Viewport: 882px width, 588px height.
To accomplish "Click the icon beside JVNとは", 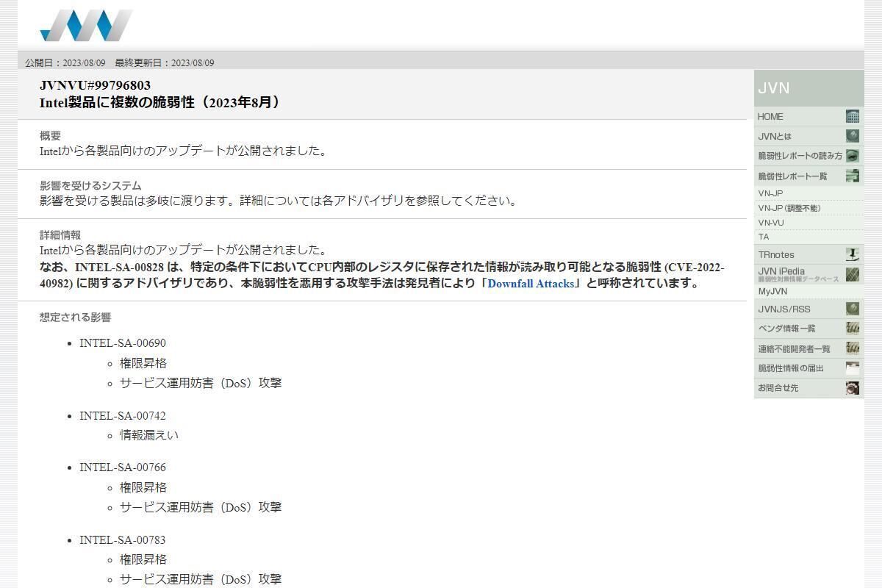I will coord(853,136).
